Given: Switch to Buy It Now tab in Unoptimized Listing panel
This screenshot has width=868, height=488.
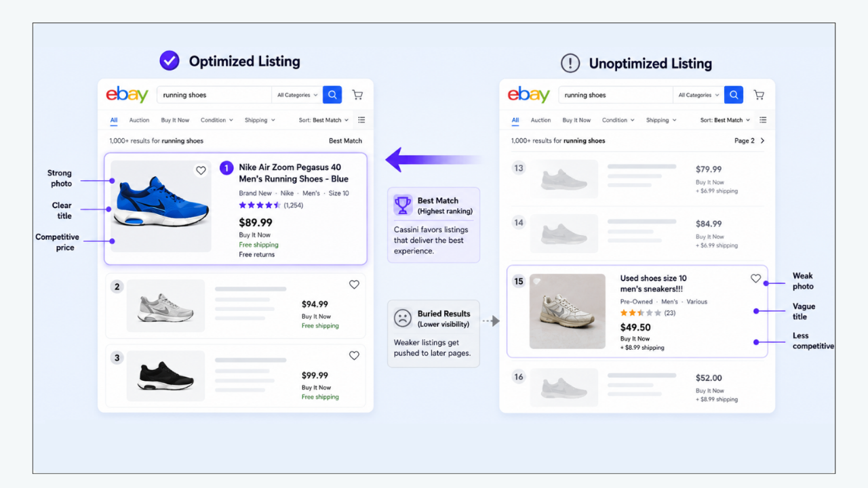Looking at the screenshot, I should pos(576,120).
